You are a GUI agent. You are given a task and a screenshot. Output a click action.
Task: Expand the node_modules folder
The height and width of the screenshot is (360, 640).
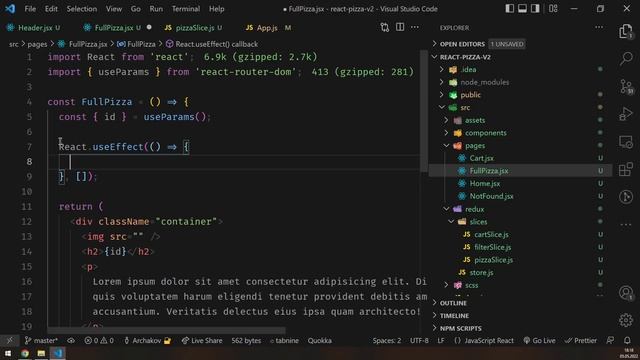point(484,82)
